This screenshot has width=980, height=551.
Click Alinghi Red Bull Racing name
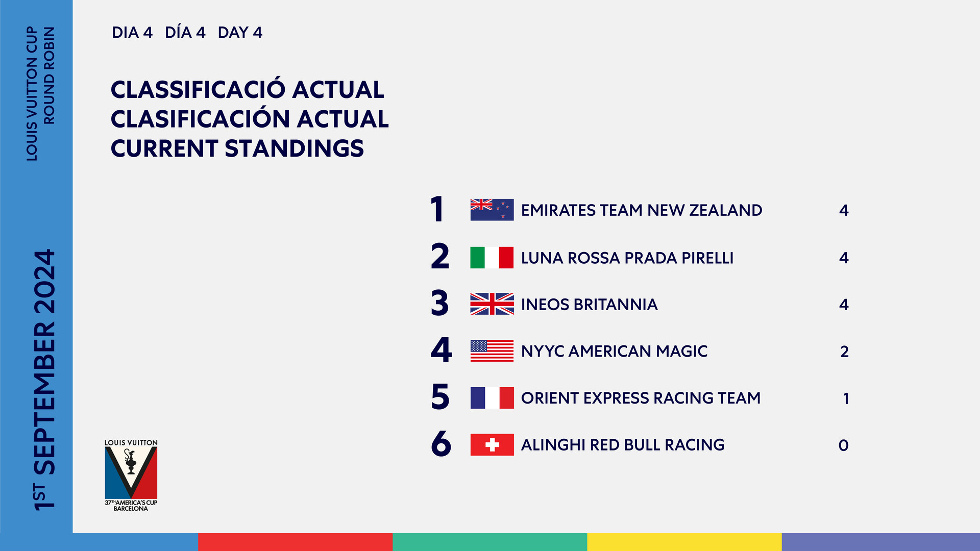point(622,445)
